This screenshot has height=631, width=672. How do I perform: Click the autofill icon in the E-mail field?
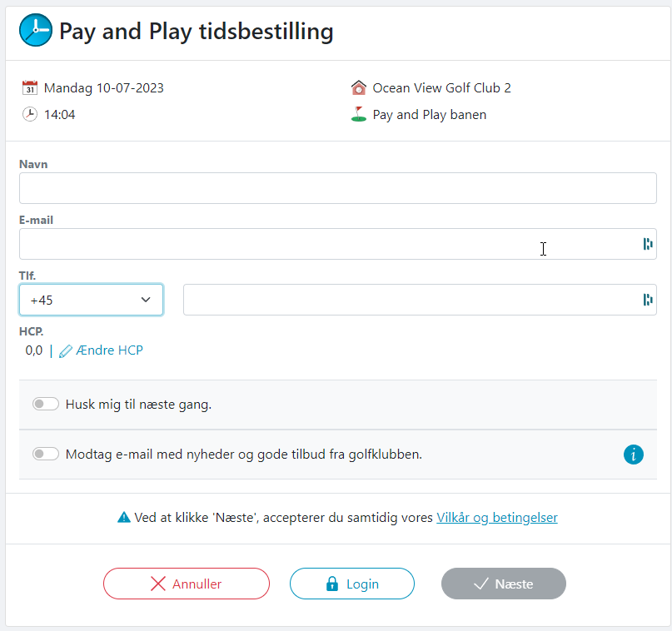(647, 244)
